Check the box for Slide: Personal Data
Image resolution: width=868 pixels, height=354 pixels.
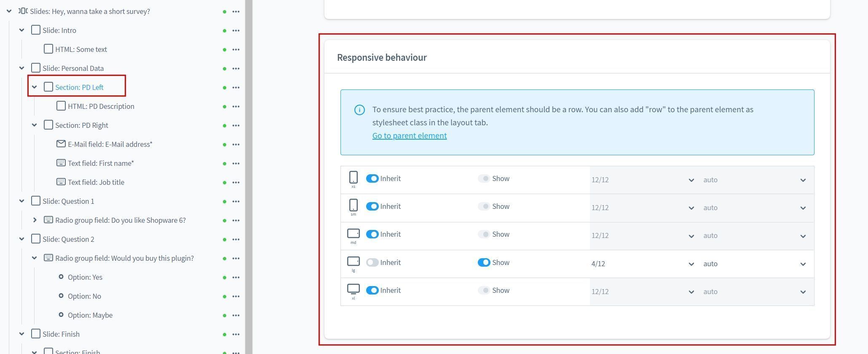[x=36, y=68]
